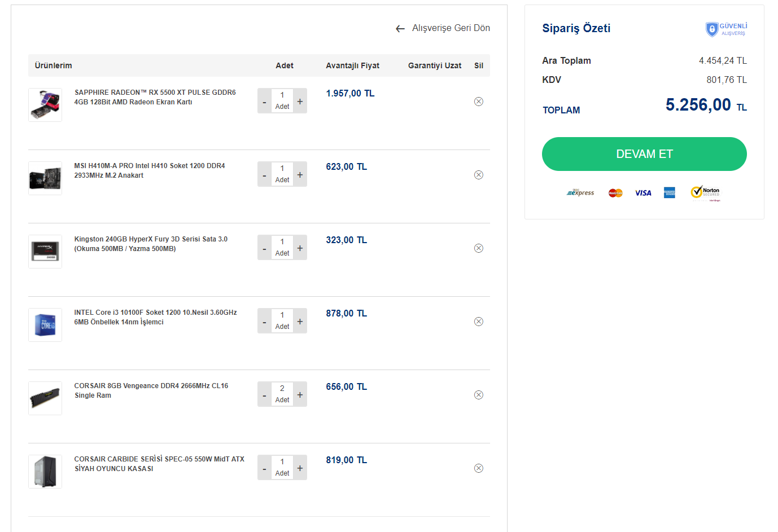Edit the quantity field of CORSAIR Vengeance RAM

282,394
